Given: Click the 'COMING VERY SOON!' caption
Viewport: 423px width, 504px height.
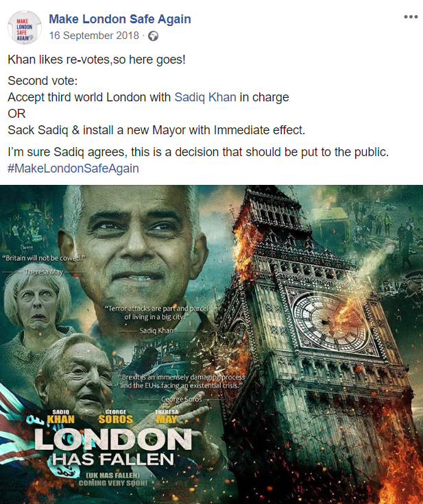Looking at the screenshot, I should click(x=113, y=483).
